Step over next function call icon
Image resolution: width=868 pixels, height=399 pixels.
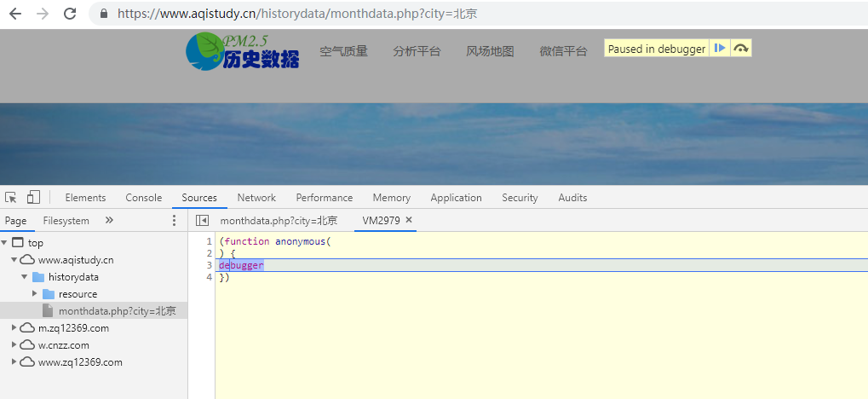741,49
